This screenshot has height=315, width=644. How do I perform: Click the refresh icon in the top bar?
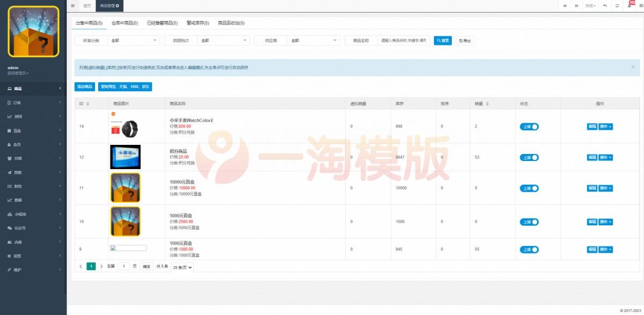click(617, 5)
